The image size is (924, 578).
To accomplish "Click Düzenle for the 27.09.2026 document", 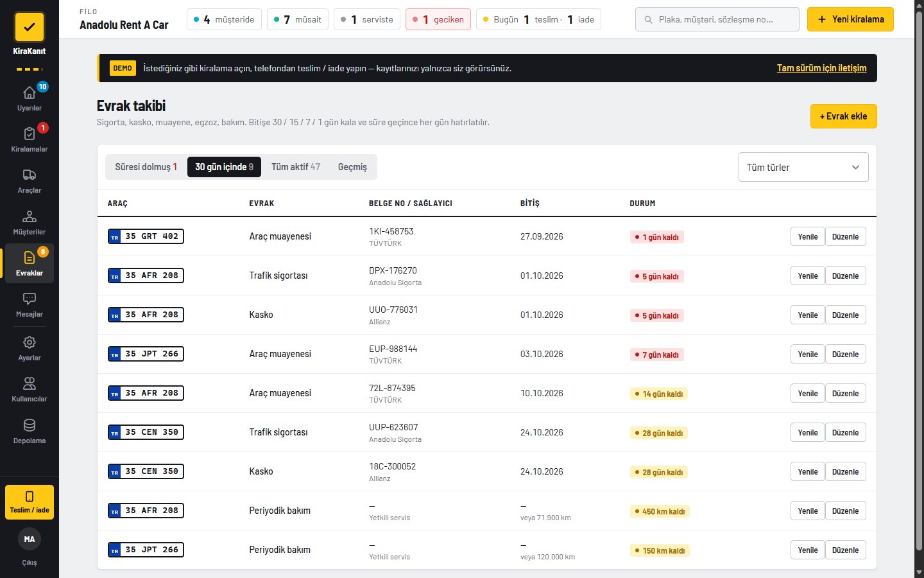I will pyautogui.click(x=845, y=236).
